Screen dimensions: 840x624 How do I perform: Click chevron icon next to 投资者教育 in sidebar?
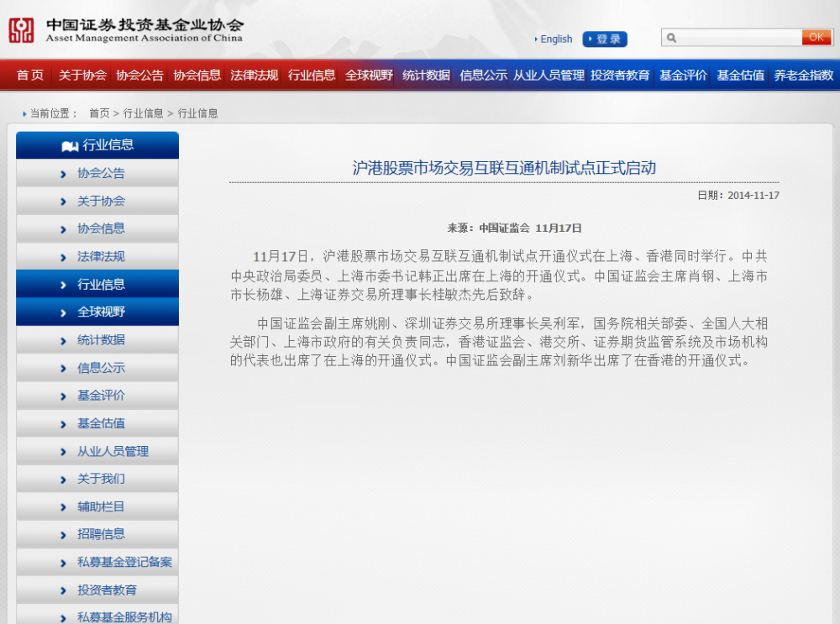63,590
